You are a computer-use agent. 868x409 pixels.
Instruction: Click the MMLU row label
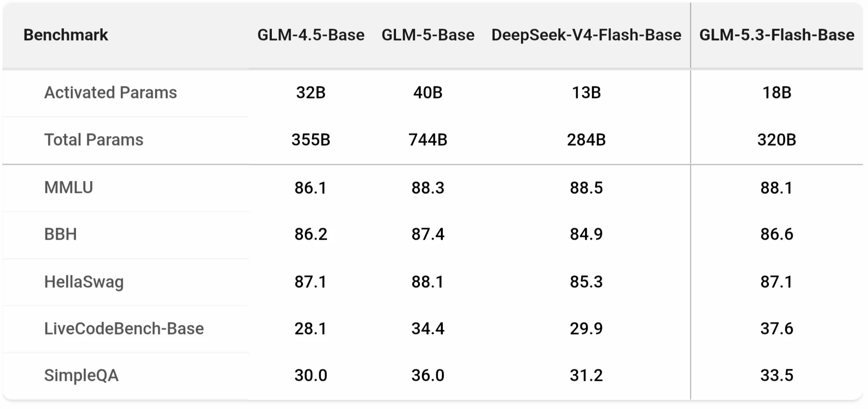[69, 187]
